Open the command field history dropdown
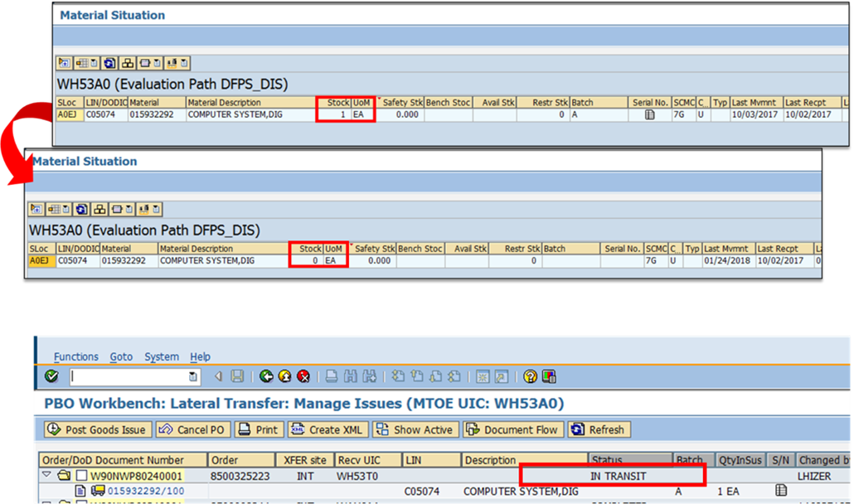The image size is (854, 504). pyautogui.click(x=193, y=377)
